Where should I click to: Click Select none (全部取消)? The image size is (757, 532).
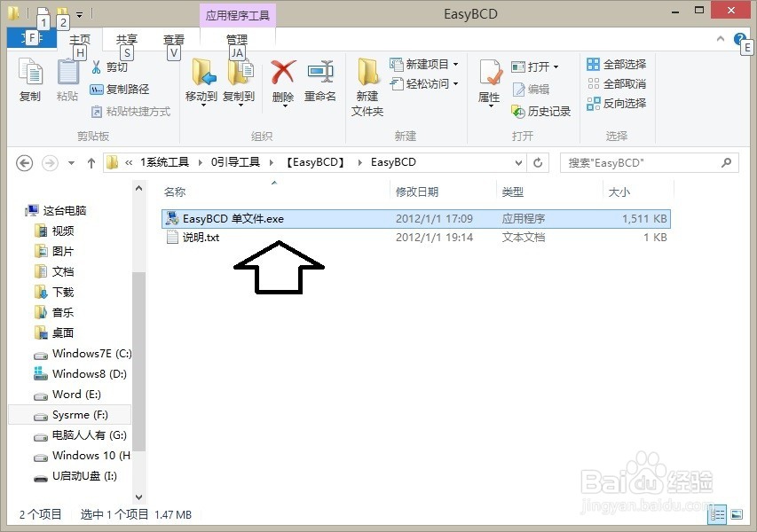tap(617, 84)
